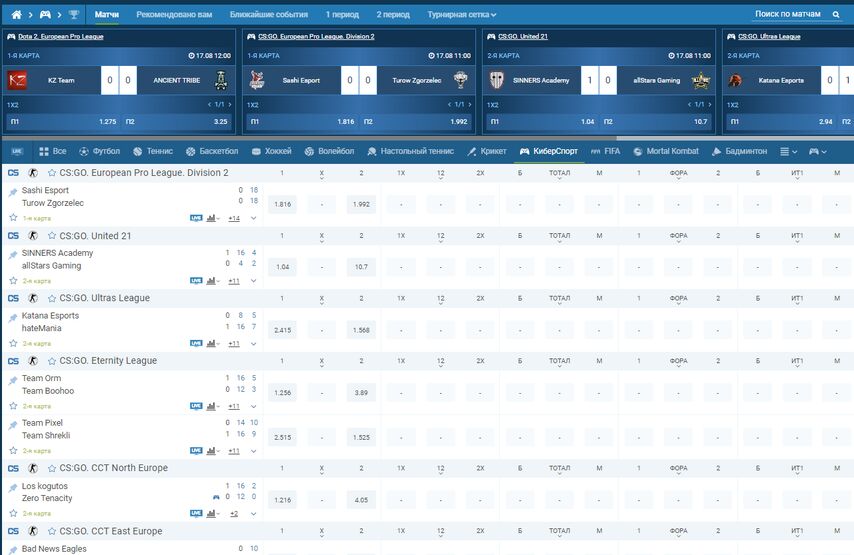Image resolution: width=854 pixels, height=555 pixels.
Task: Go to next market in KZ Team card
Action: coord(230,104)
